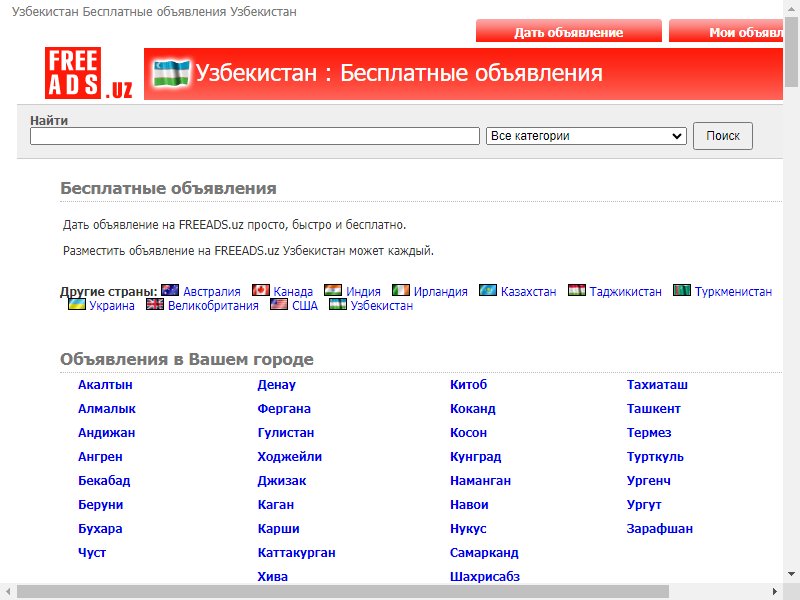
Task: Go to Хива city ads
Action: 272,577
